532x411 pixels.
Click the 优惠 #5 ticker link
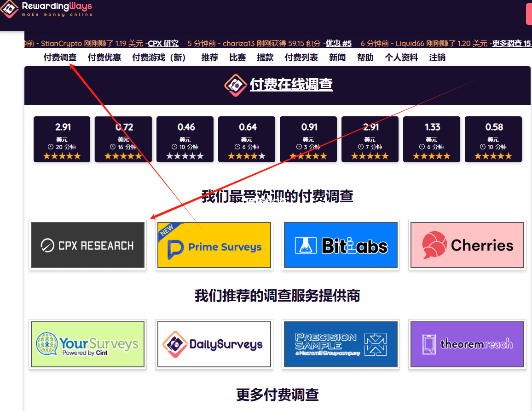click(x=339, y=43)
